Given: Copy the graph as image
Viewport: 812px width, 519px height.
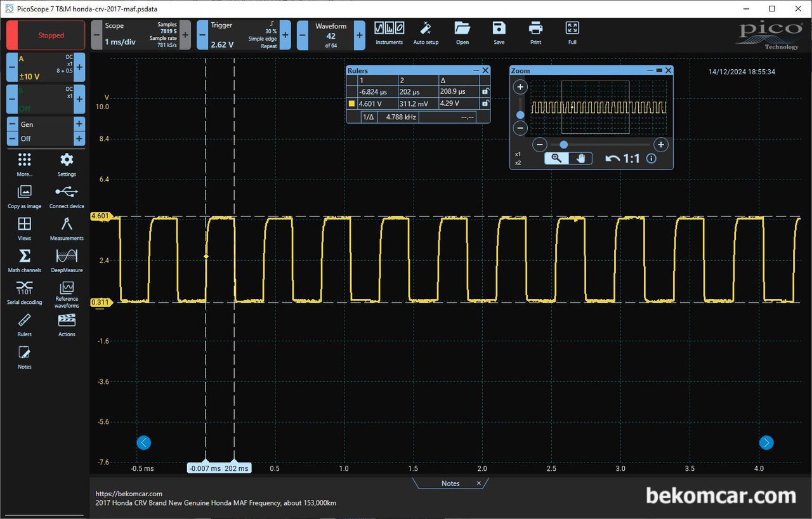Looking at the screenshot, I should (x=24, y=197).
